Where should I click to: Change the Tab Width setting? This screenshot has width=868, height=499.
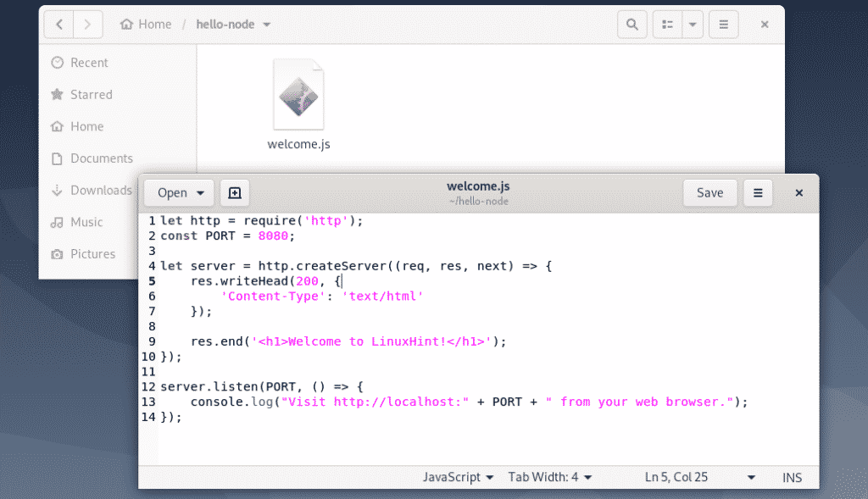pyautogui.click(x=549, y=477)
